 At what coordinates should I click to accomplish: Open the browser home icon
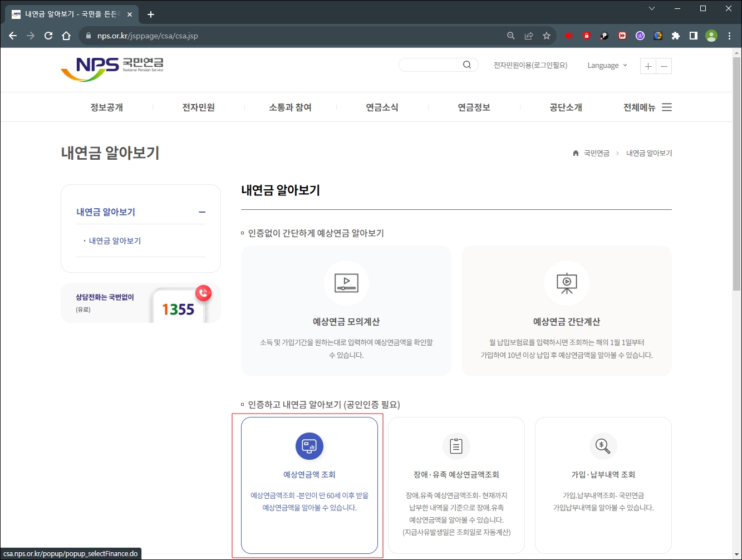(x=66, y=36)
